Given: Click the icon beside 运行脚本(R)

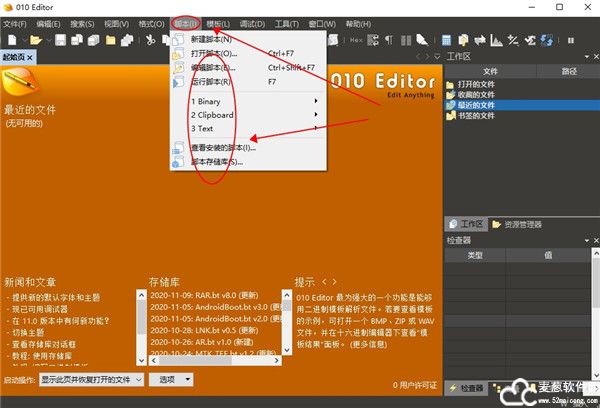Looking at the screenshot, I should [x=178, y=82].
